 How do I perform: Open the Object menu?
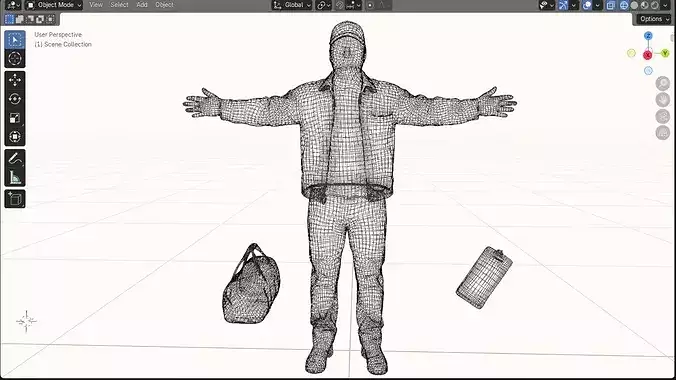[x=164, y=5]
